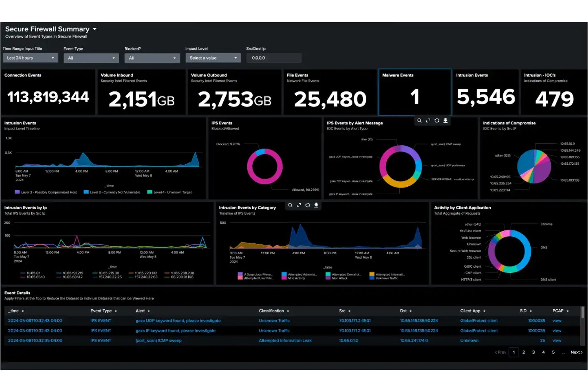Go to results page 4
Image resolution: width=588 pixels, height=392 pixels.
tap(544, 352)
